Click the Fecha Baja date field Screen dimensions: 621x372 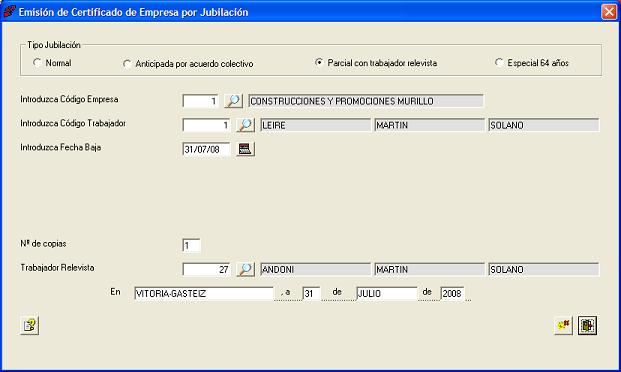pos(206,149)
